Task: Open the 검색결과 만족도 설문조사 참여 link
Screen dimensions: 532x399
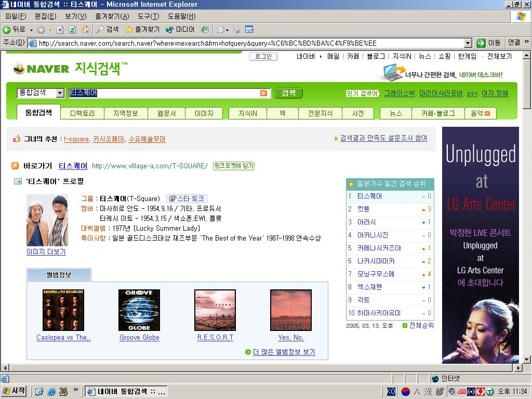Action: coord(384,138)
